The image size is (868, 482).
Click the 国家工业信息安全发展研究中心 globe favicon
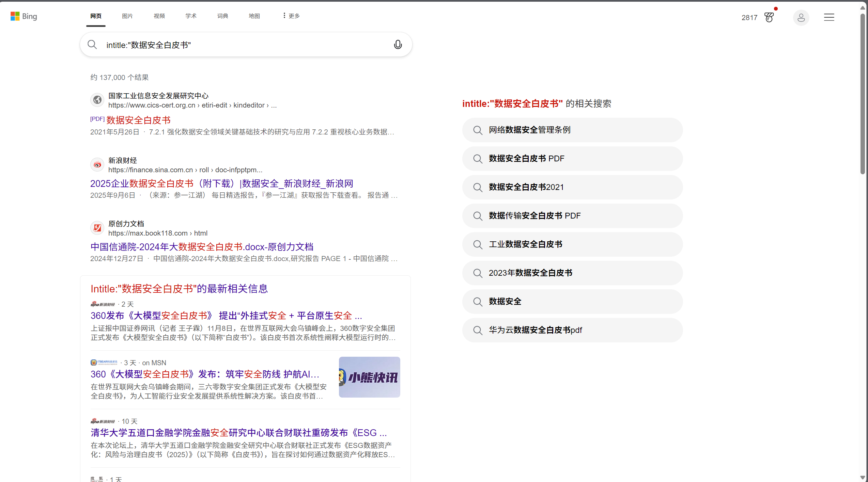pyautogui.click(x=97, y=99)
